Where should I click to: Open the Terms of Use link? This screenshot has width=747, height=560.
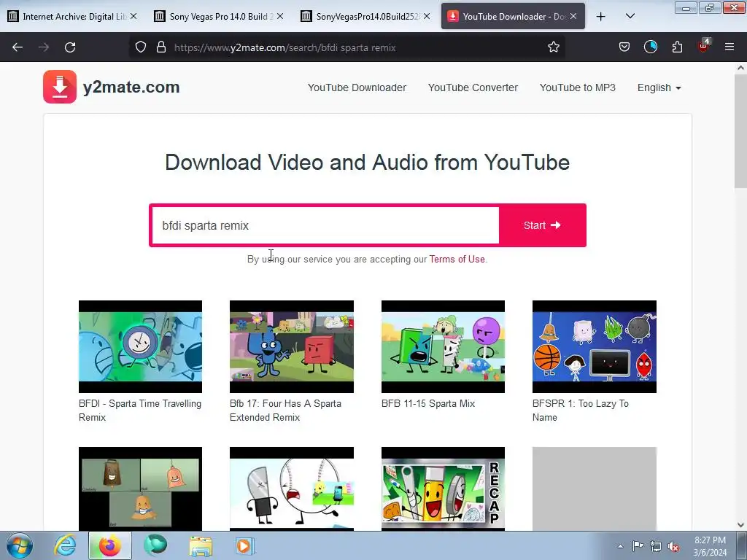pos(457,259)
